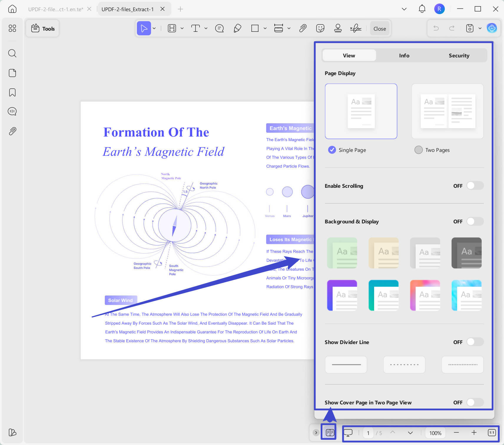Open the stamp tool

[x=338, y=28]
